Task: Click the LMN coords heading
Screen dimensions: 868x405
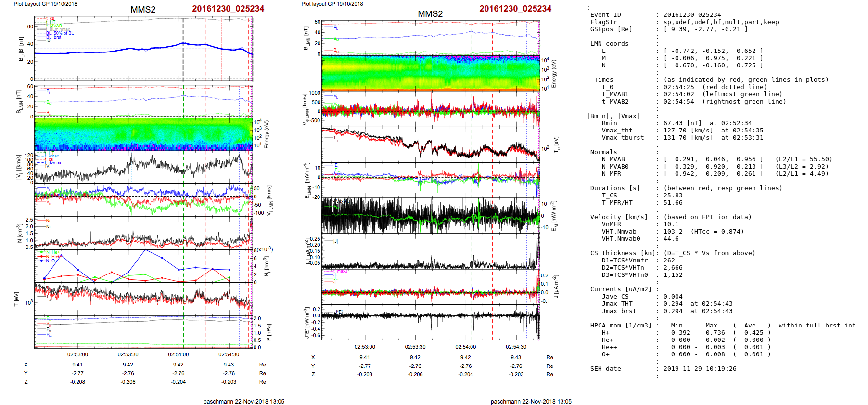Action: [609, 44]
